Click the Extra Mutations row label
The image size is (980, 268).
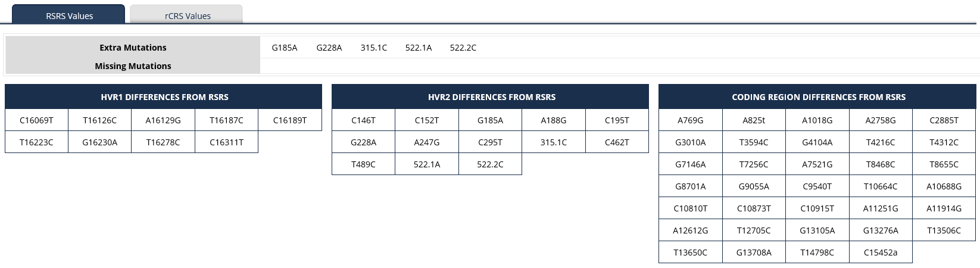(133, 48)
